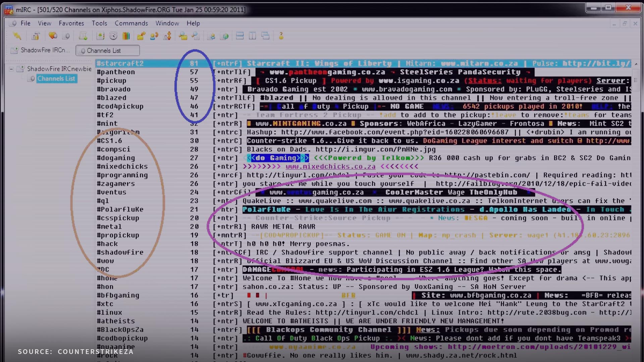Click the imgur link in #compsci topic
Screen dimensions: 644x362
tap(375, 149)
